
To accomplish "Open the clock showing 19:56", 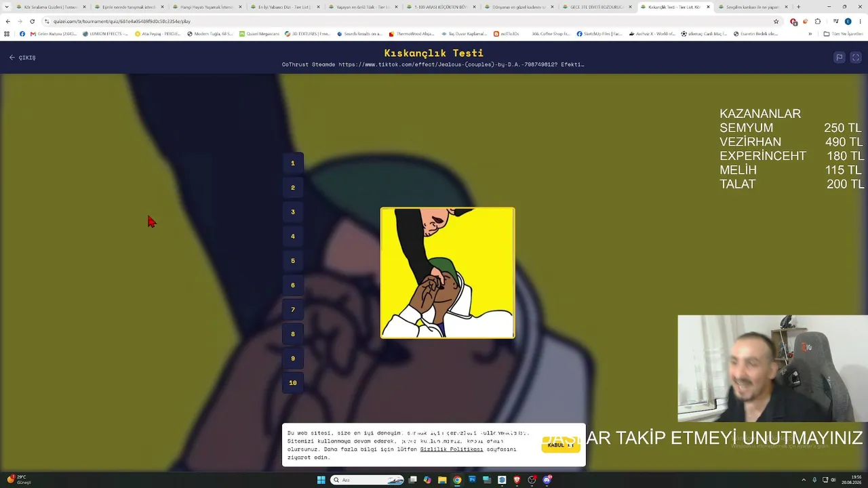I will 852,480.
